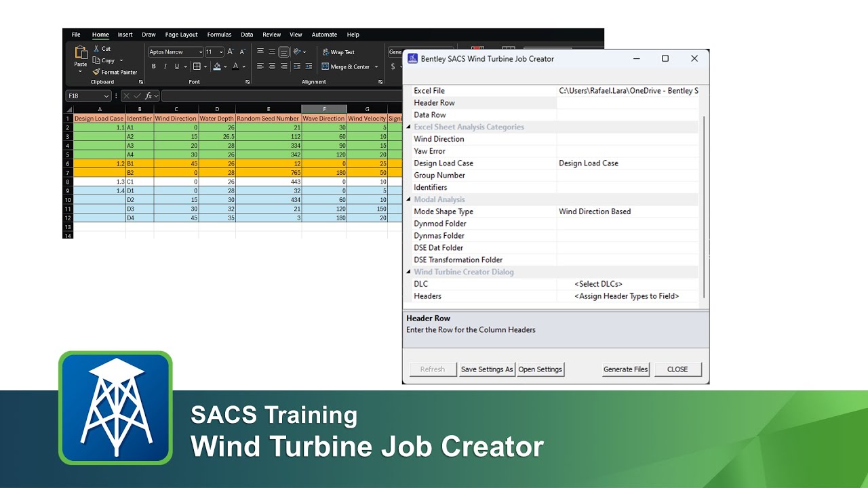
Task: Click Middle Align icon
Action: (x=272, y=52)
